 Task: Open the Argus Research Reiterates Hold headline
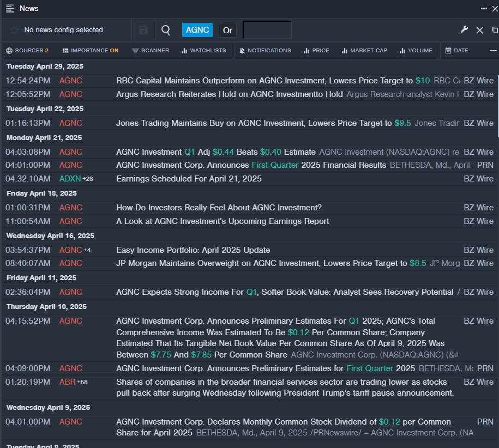tap(230, 94)
